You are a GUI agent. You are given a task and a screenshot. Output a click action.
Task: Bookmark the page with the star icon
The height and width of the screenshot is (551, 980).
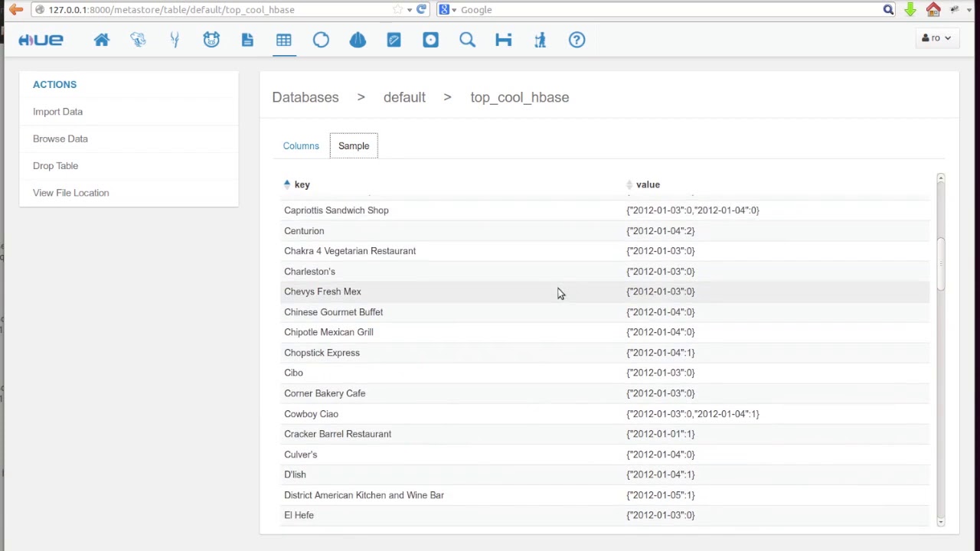(397, 10)
